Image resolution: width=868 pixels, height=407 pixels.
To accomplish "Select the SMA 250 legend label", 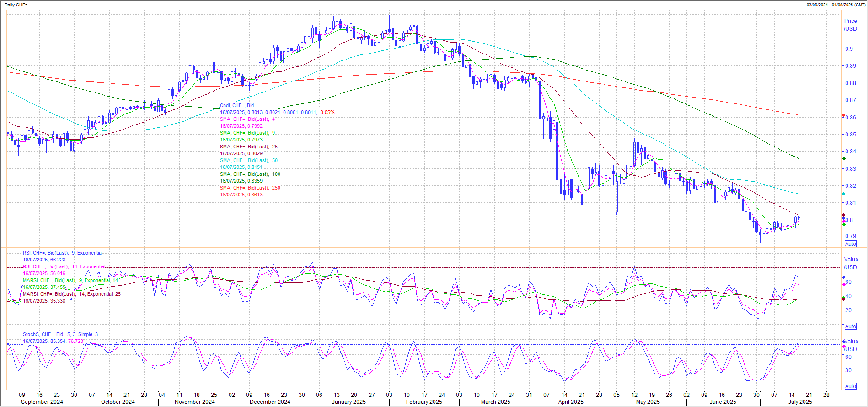I will click(x=250, y=188).
